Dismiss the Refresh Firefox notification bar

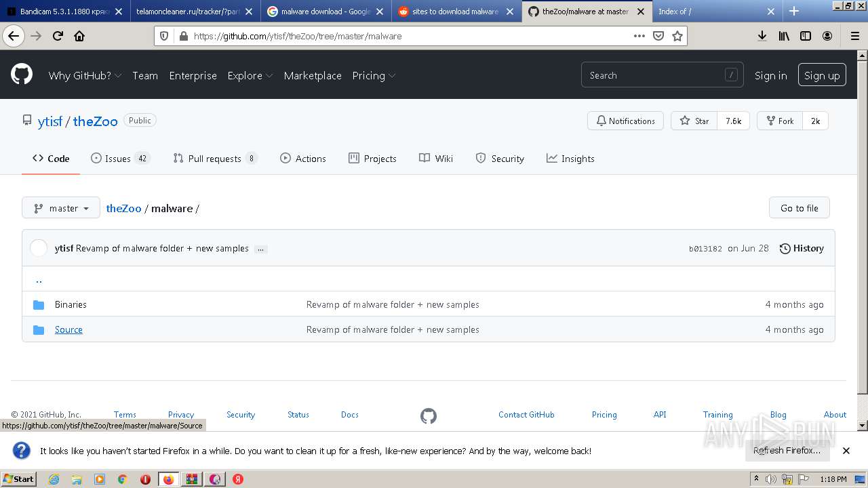(846, 450)
